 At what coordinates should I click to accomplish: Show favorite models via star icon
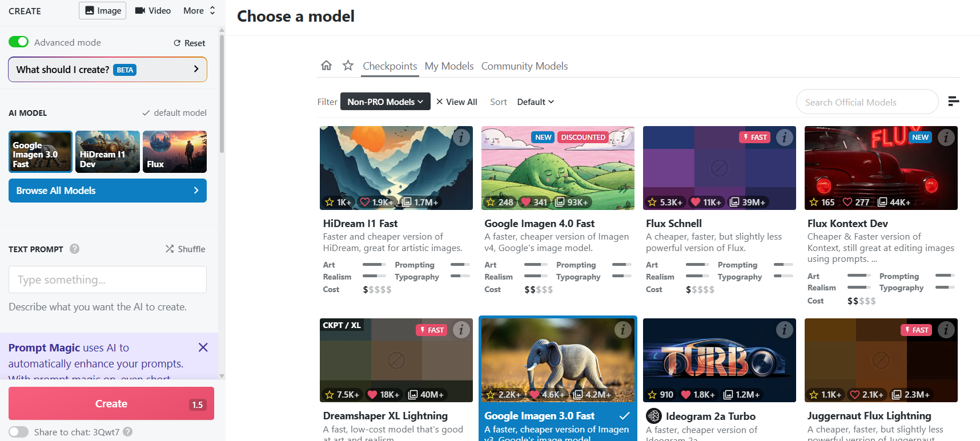[x=348, y=66]
